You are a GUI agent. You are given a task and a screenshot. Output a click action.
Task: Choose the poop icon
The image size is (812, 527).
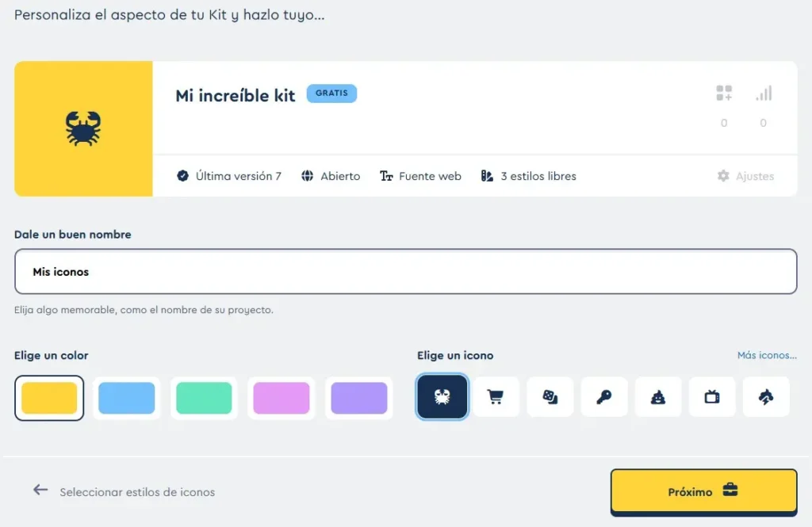657,397
